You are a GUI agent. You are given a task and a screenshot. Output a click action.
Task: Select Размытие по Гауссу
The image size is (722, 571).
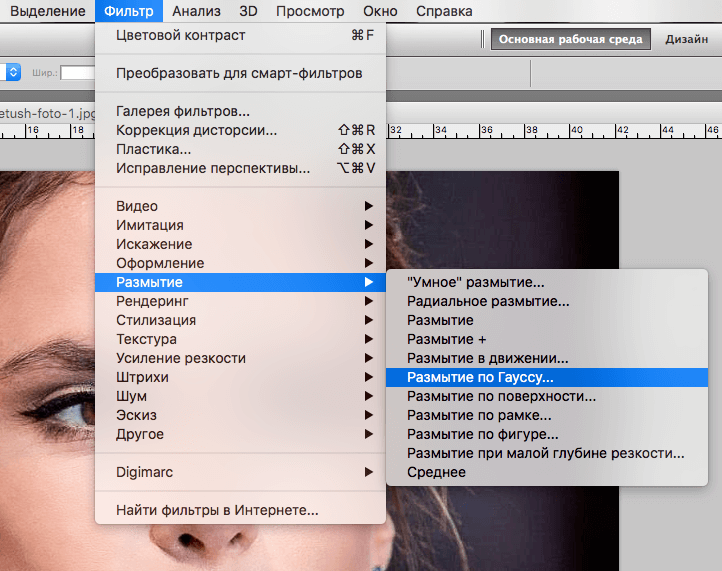547,377
